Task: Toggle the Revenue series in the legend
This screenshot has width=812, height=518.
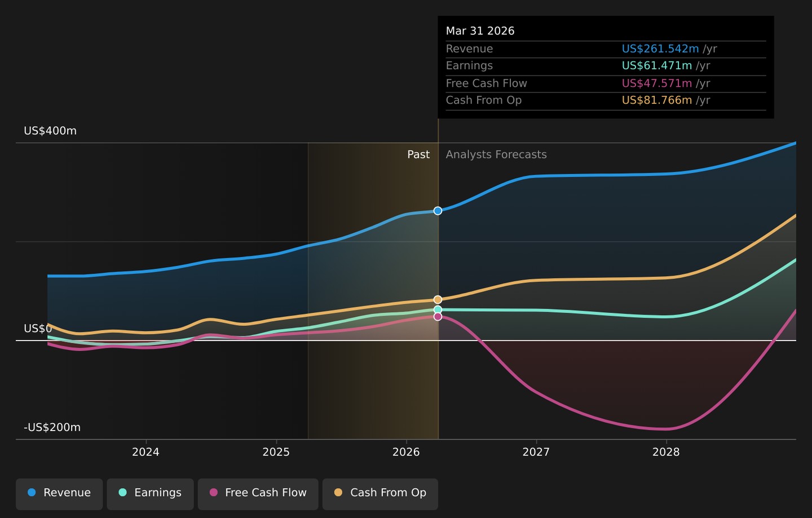Action: click(59, 494)
